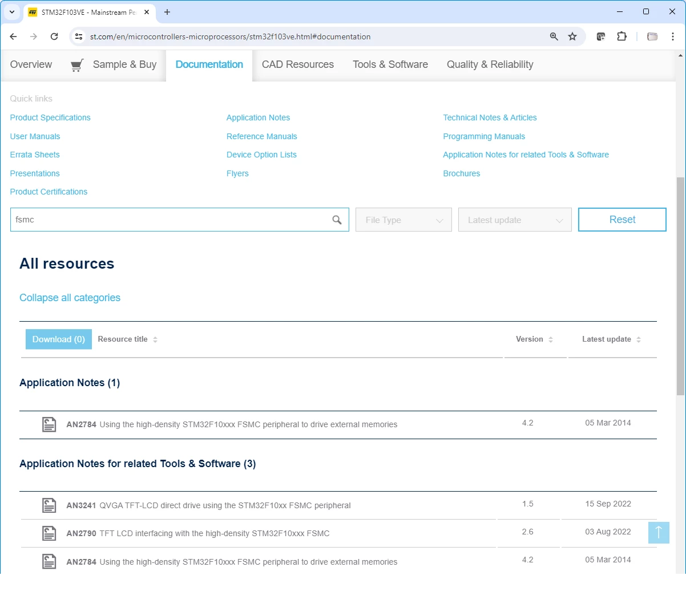This screenshot has height=616, width=686.
Task: Open a new browser tab
Action: pos(167,12)
